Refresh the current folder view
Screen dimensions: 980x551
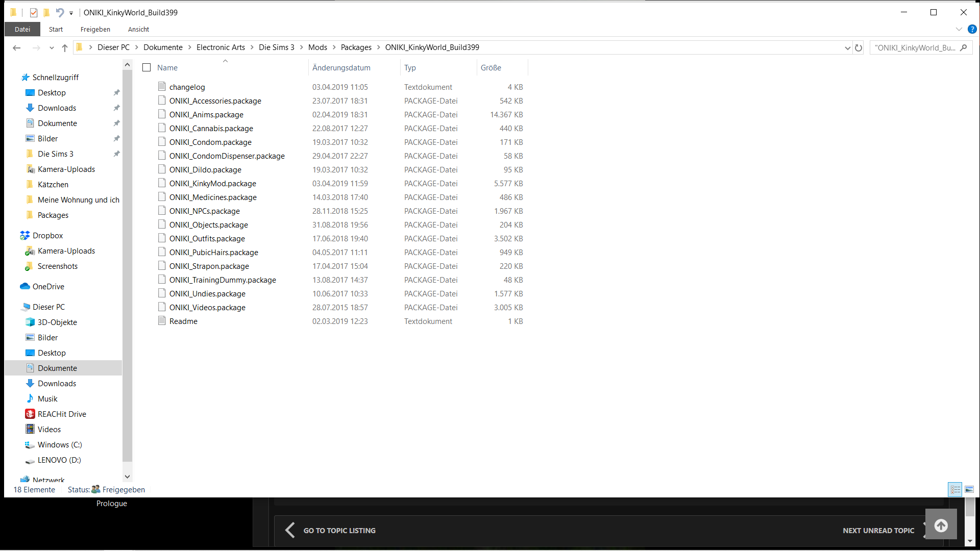[x=859, y=47]
